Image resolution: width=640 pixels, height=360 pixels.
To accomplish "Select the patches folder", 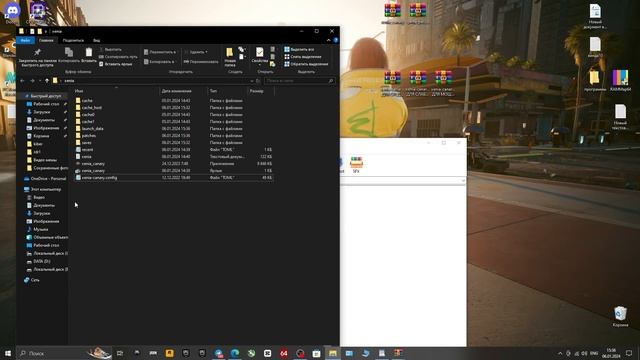I will pyautogui.click(x=173, y=136).
